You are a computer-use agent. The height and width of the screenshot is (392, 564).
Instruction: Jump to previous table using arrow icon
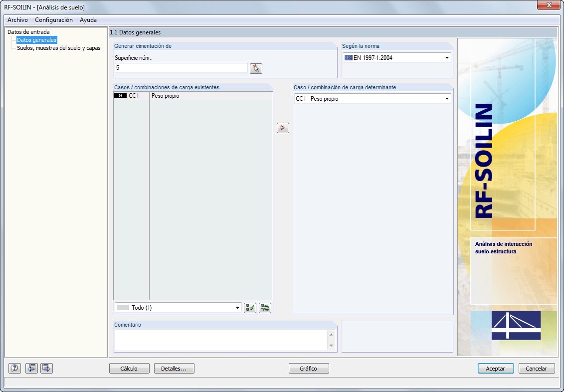[x=31, y=368]
